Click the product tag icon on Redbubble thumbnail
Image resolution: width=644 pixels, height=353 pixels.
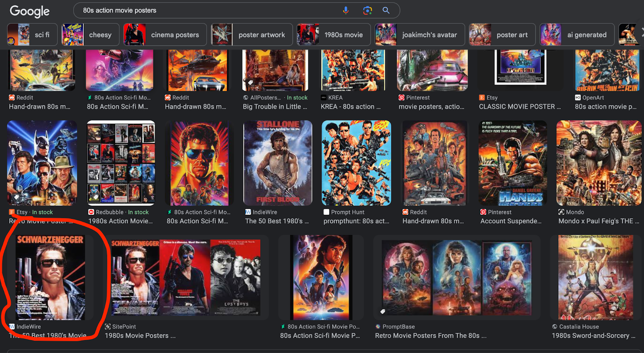click(96, 197)
